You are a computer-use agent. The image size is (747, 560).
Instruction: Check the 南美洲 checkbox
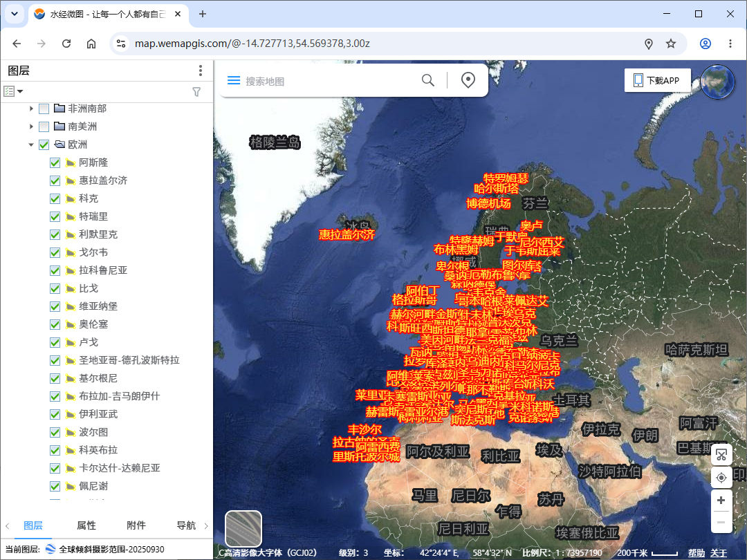coord(44,127)
